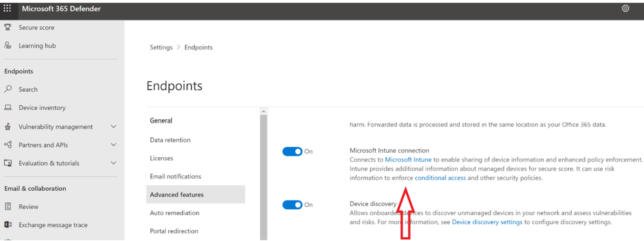Click the Review icon under Email & collaboration
Screen dimensions: 644x241
pyautogui.click(x=7, y=206)
